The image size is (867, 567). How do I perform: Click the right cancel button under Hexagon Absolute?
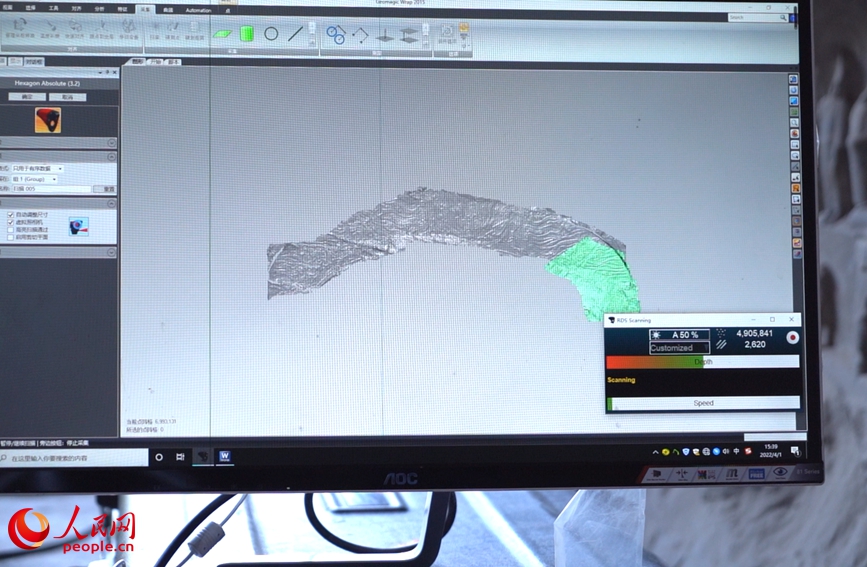67,97
